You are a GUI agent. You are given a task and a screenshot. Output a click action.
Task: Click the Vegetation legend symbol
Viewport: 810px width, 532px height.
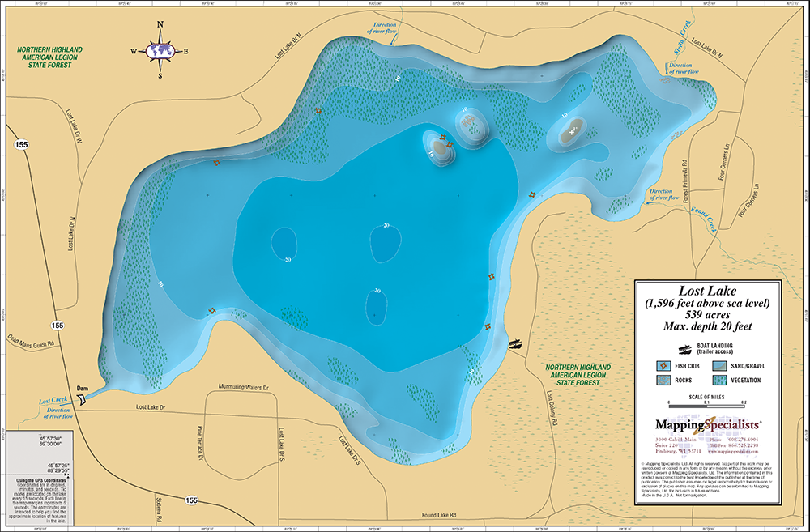pos(719,380)
